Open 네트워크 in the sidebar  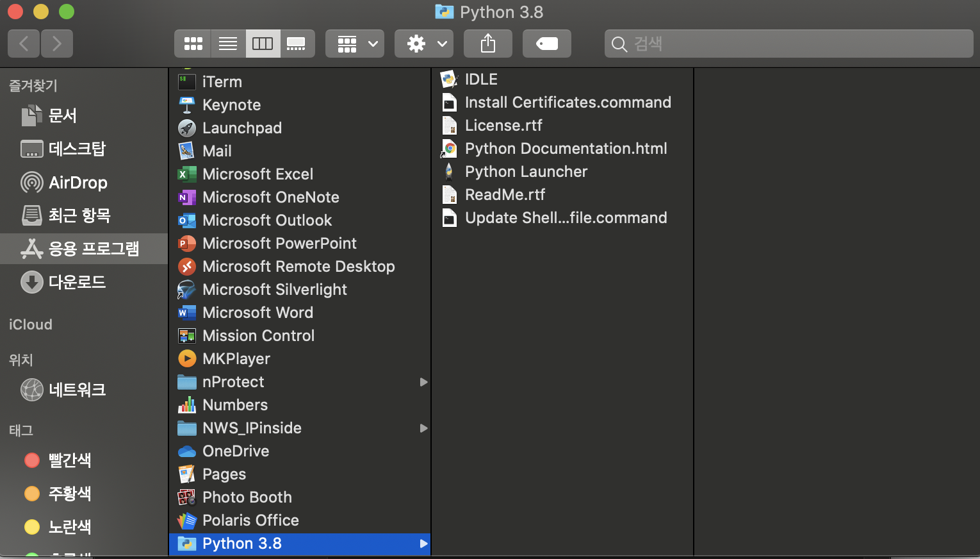coord(84,390)
